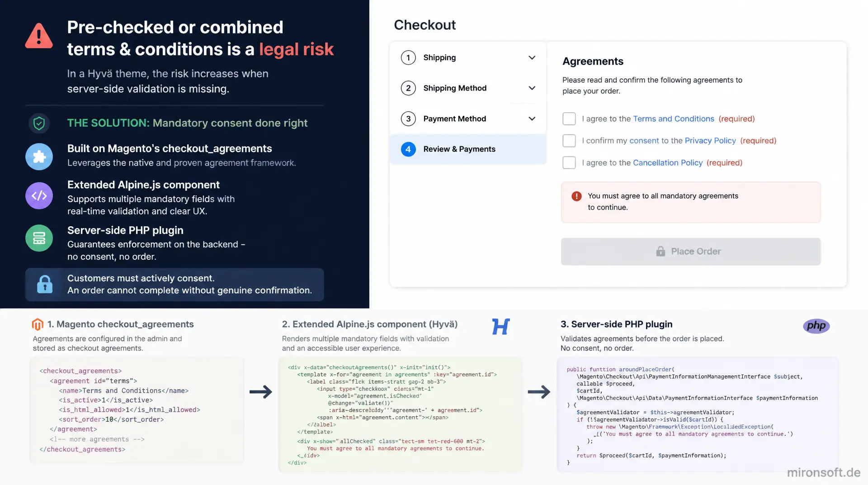Click the green server stack icon

[x=39, y=238]
